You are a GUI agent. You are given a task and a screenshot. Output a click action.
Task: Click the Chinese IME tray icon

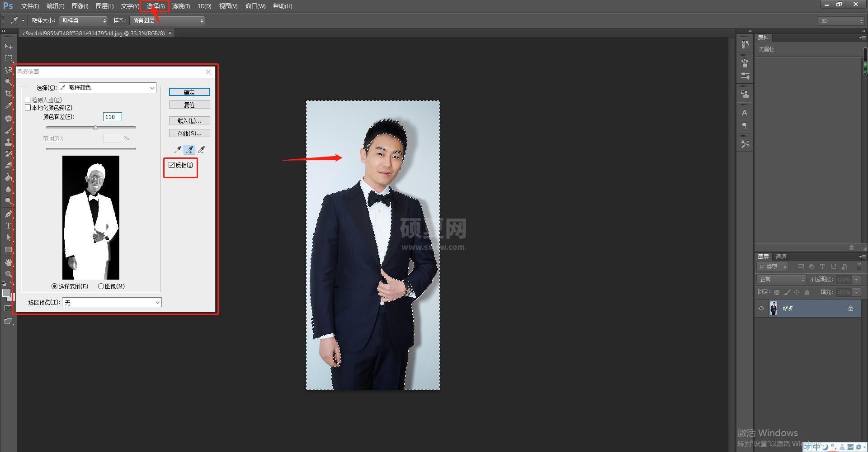pos(816,447)
